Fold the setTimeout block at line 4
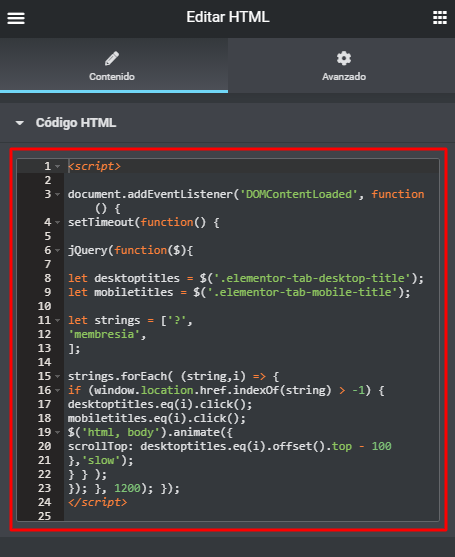455x557 pixels. coord(58,222)
